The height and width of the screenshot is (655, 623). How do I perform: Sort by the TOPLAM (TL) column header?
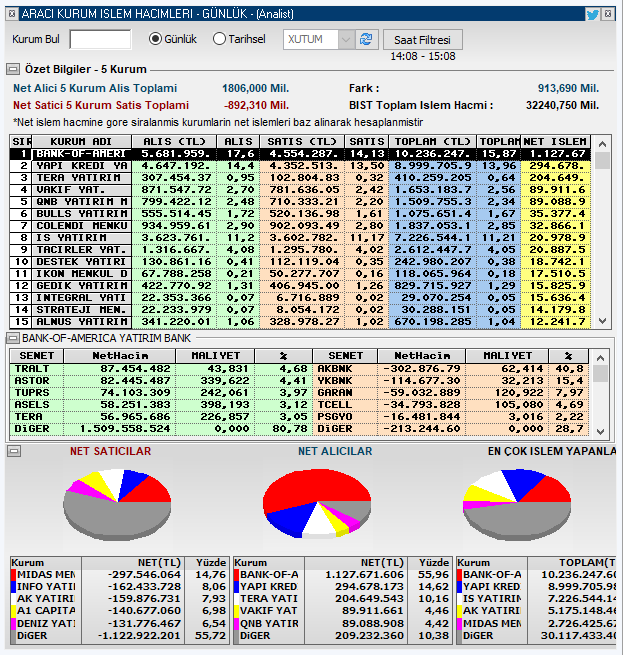coord(432,141)
